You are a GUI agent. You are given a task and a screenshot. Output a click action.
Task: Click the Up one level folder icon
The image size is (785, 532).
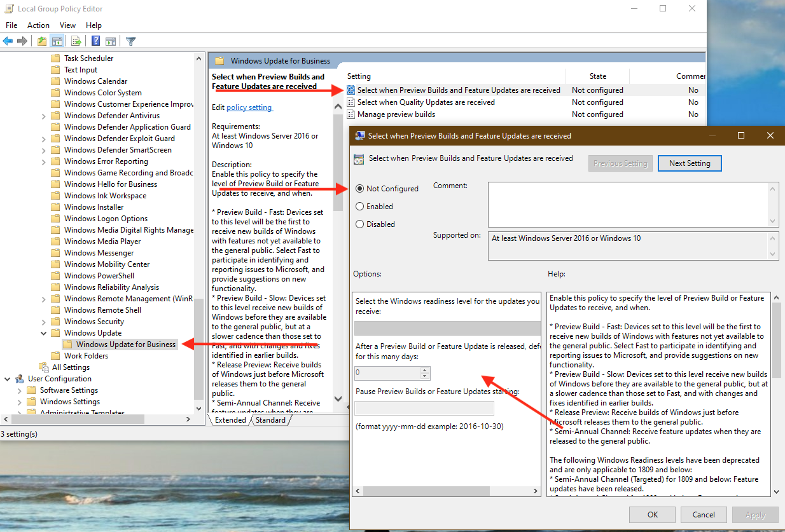[42, 41]
